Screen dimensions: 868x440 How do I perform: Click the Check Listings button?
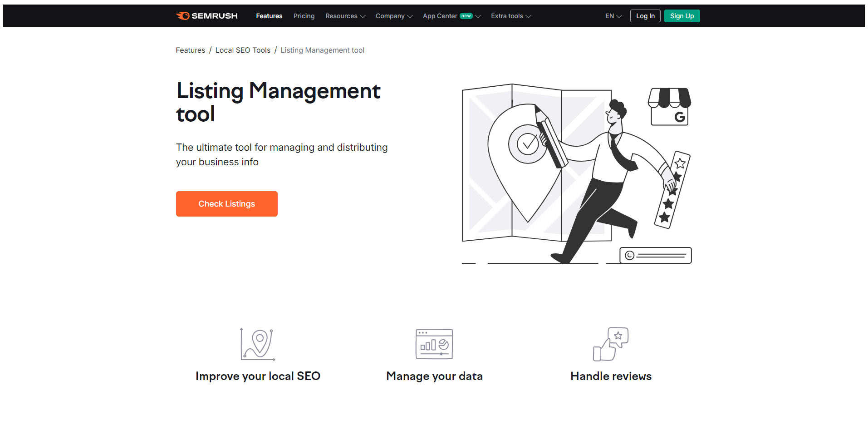(226, 203)
